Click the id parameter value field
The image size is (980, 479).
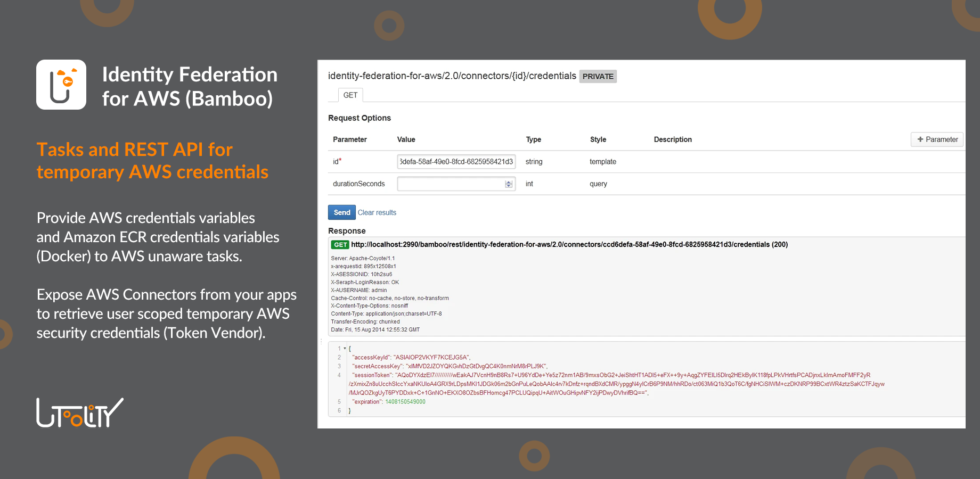click(456, 162)
